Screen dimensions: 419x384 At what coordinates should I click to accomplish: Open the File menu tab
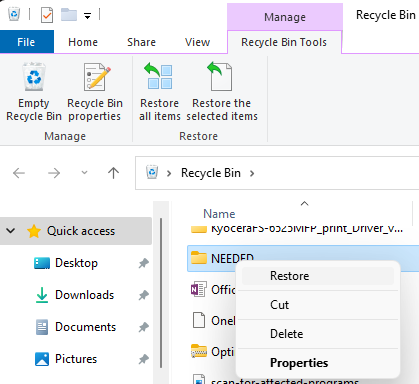26,42
